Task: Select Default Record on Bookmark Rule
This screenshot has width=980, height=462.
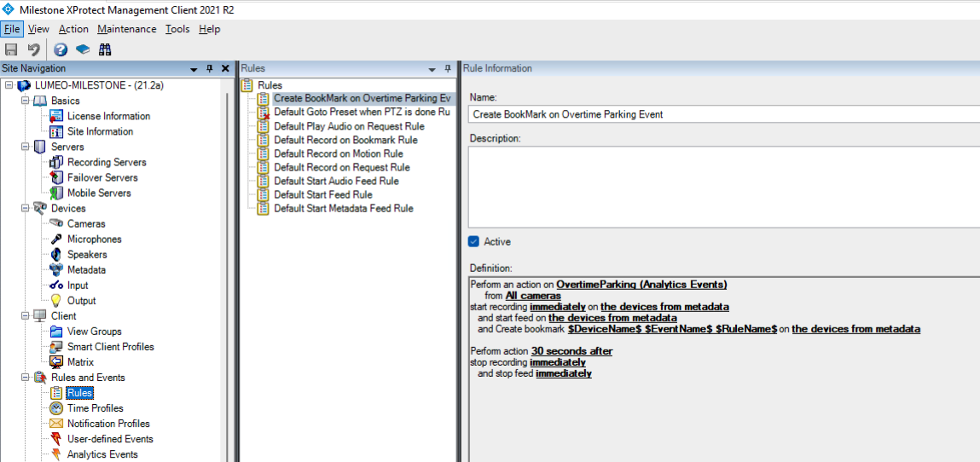Action: point(345,140)
